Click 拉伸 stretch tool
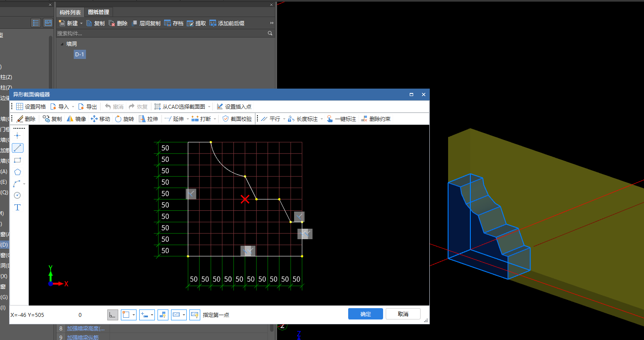644x340 pixels. [148, 119]
